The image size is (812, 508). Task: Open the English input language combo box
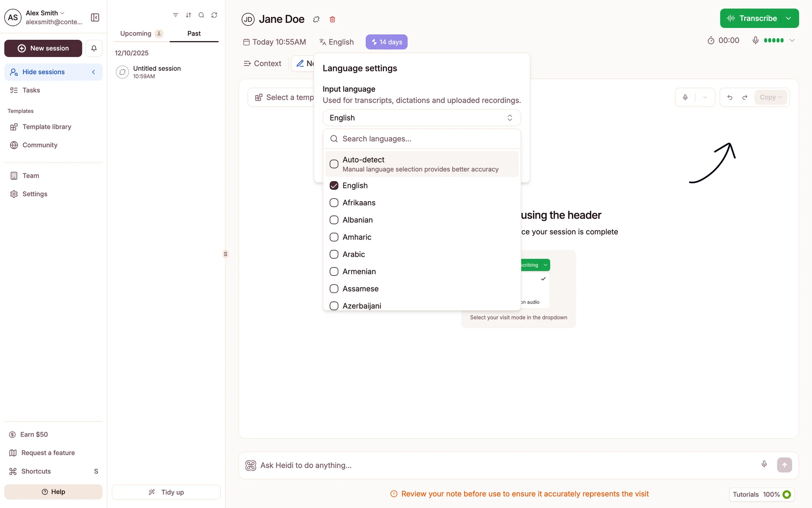[x=421, y=118]
